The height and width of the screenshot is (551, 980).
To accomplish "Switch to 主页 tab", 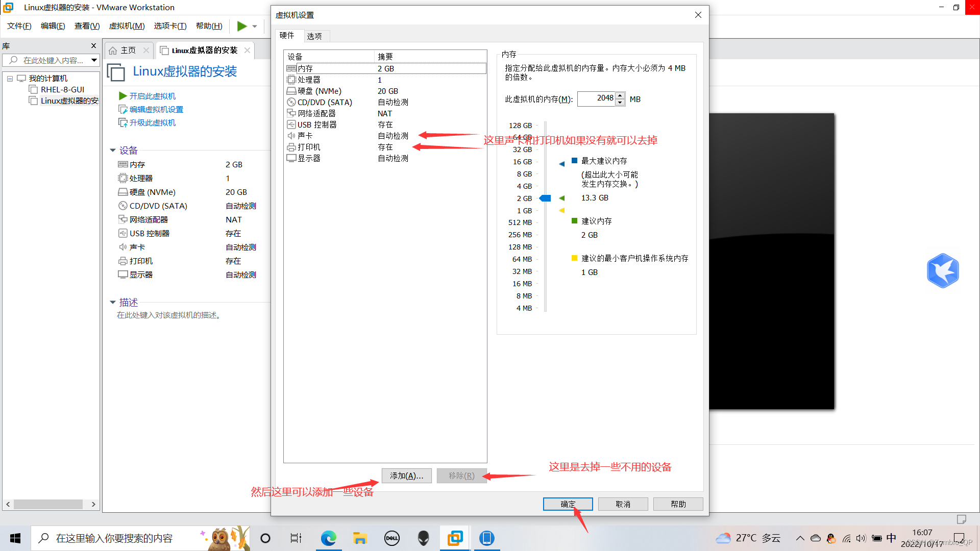I will click(128, 50).
